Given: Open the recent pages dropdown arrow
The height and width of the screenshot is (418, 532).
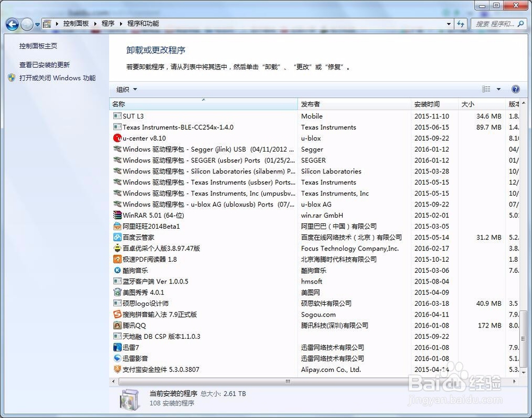Looking at the screenshot, I should [x=37, y=24].
